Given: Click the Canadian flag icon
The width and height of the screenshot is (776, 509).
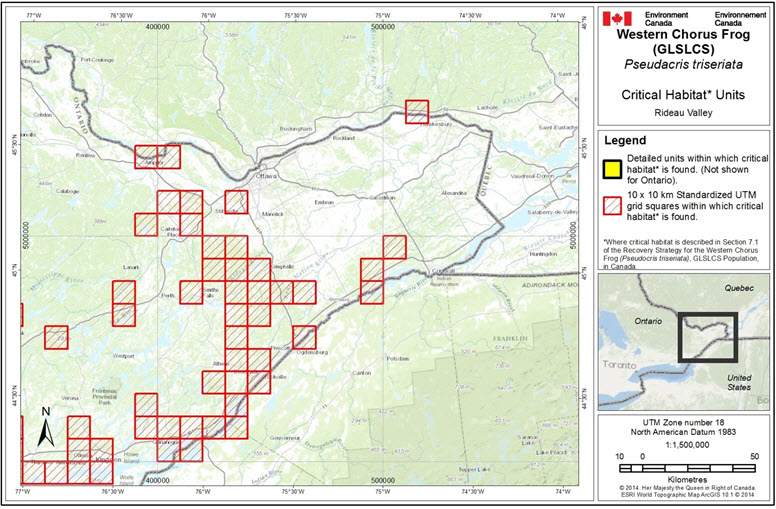Looking at the screenshot, I should click(x=617, y=18).
